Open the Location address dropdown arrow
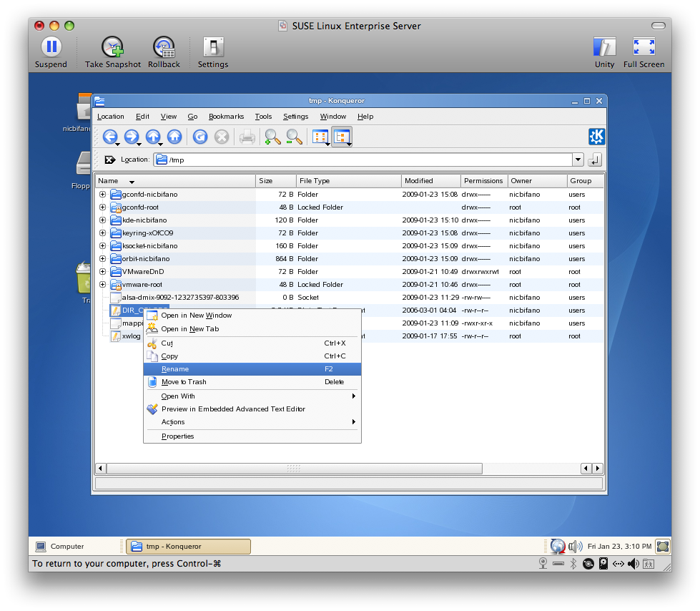 [x=578, y=160]
